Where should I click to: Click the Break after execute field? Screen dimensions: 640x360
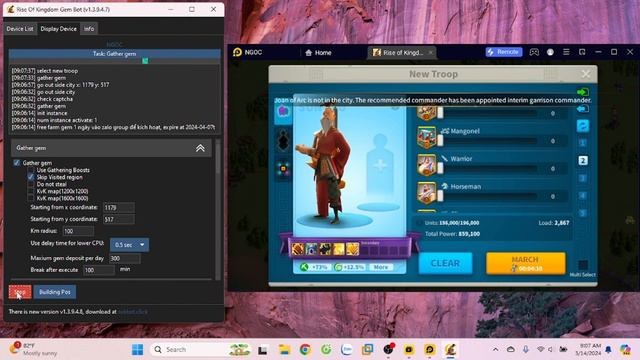pos(99,270)
